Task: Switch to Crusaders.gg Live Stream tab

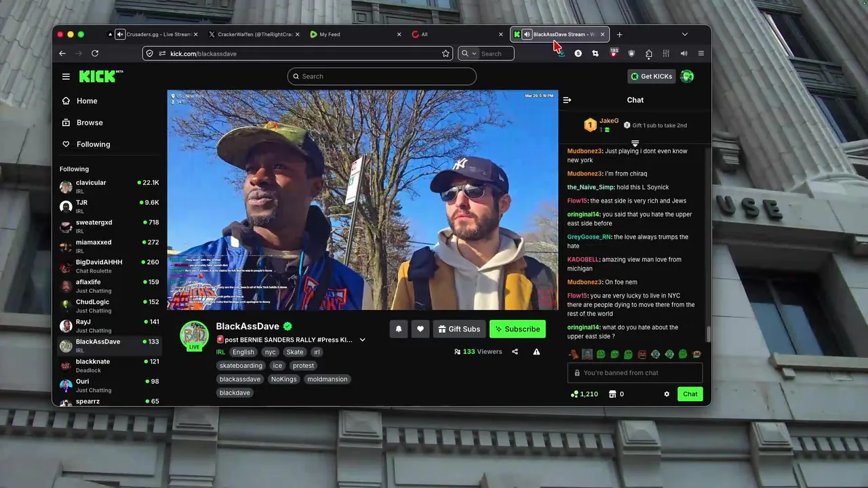Action: coord(153,35)
